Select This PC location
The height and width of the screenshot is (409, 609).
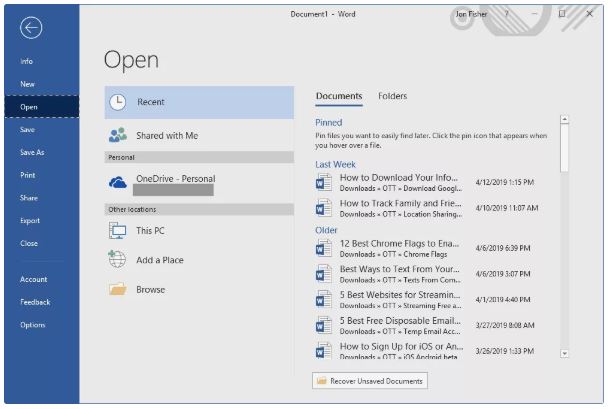(x=199, y=231)
